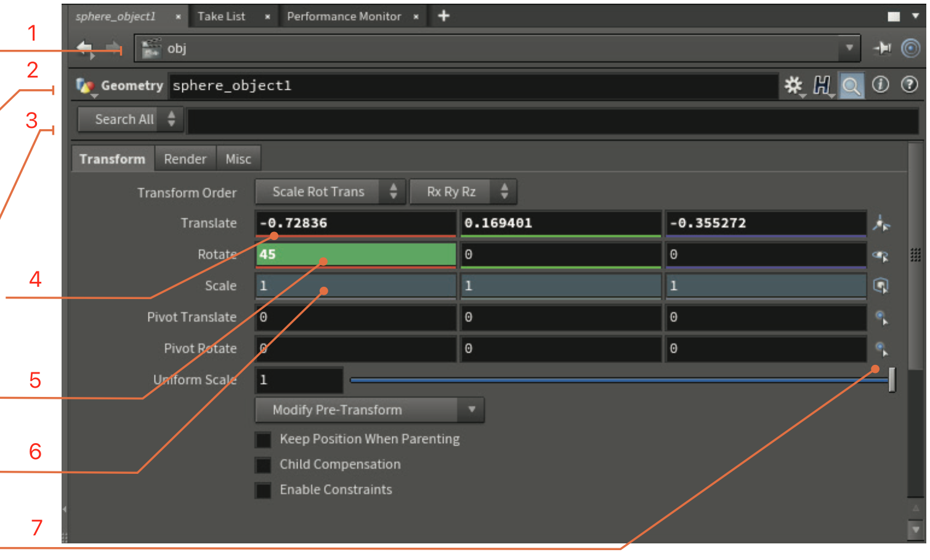Screen dimensions: 930x560
Task: Click the parameter search text field
Action: (x=552, y=121)
